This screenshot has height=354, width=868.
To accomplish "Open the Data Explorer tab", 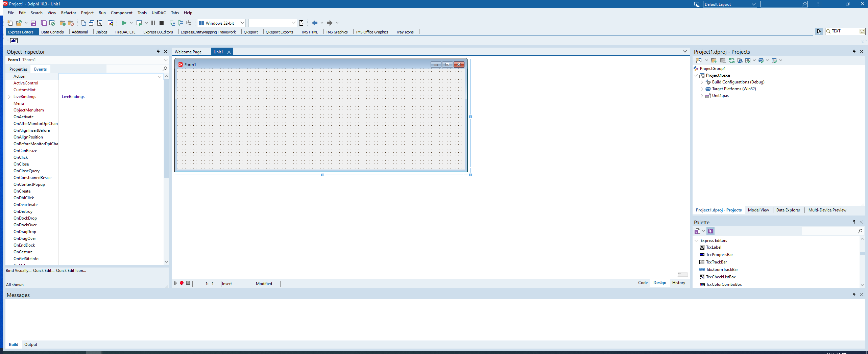I will click(788, 210).
